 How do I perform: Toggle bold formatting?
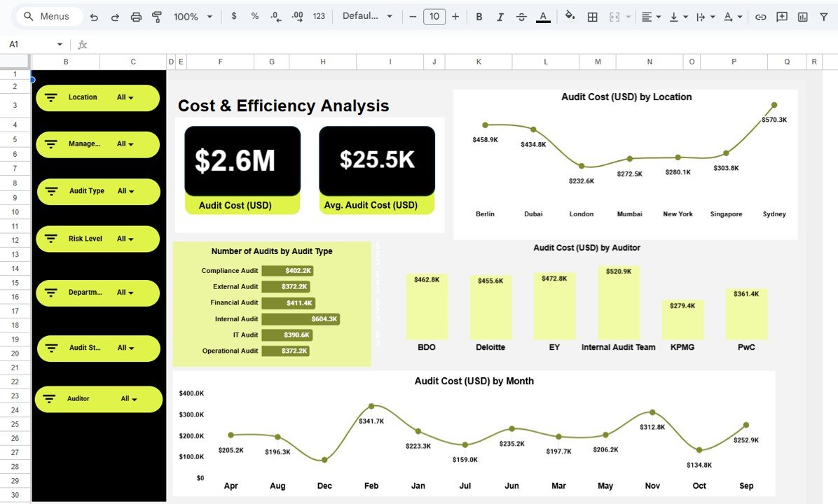pos(479,16)
